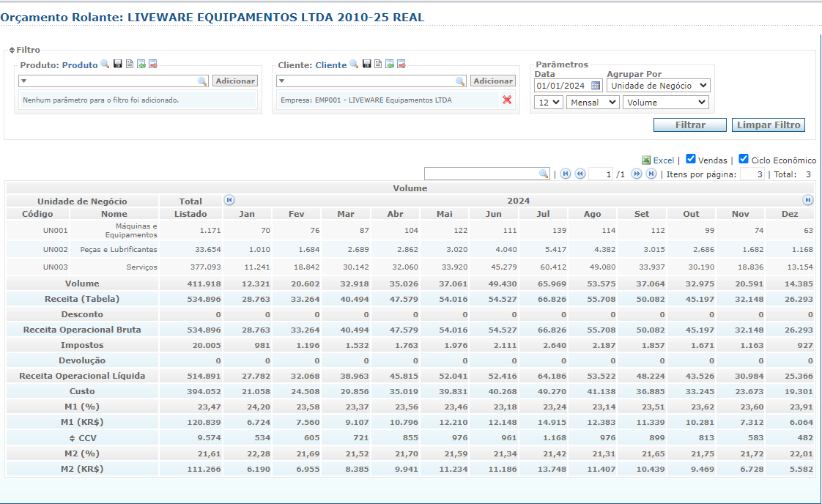Collapse the Filtro section
This screenshot has height=504, width=822.
coord(12,51)
